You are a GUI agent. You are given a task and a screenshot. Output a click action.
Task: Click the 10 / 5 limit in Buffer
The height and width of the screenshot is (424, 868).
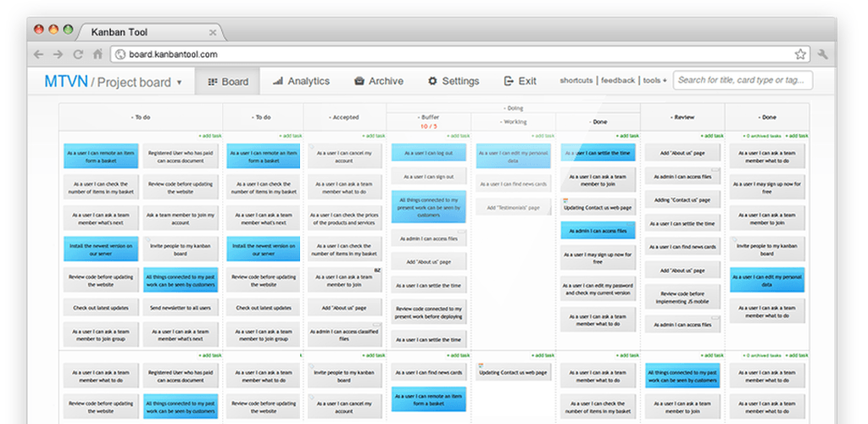(429, 126)
